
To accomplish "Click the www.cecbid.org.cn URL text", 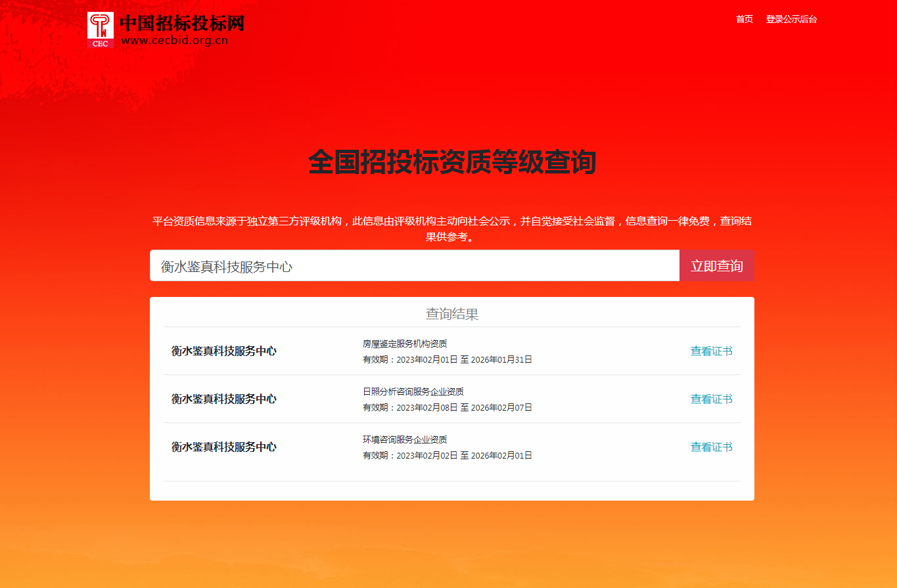I will click(175, 40).
